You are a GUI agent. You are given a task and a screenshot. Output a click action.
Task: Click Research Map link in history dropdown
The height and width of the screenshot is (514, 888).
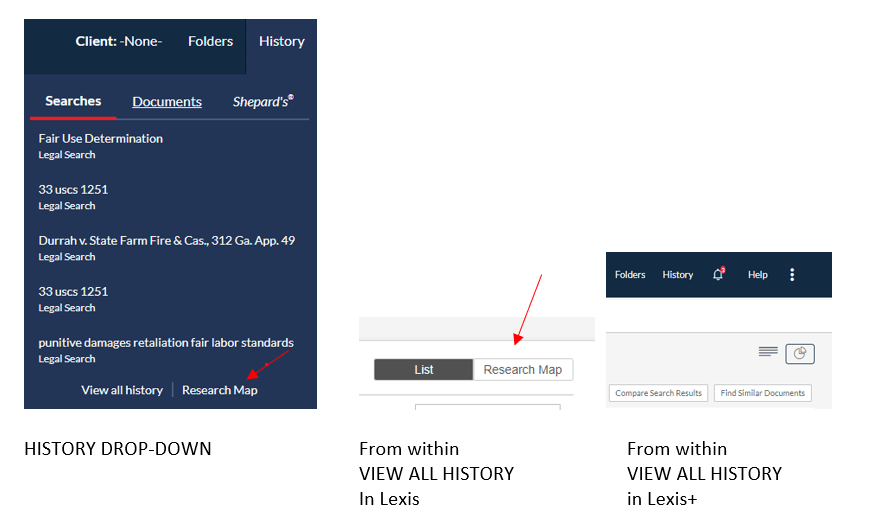(220, 390)
